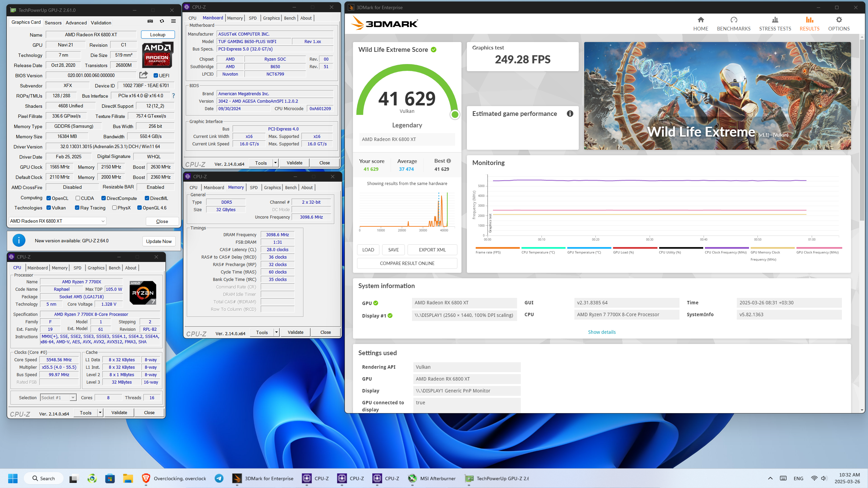Open Windows Start menu
This screenshot has height=488, width=868.
point(13,479)
